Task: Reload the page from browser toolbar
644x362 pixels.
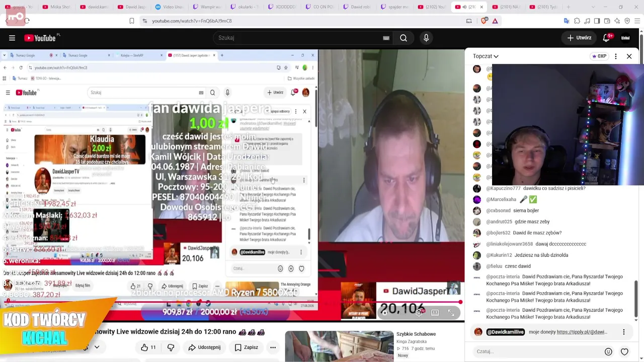Action: [x=26, y=21]
